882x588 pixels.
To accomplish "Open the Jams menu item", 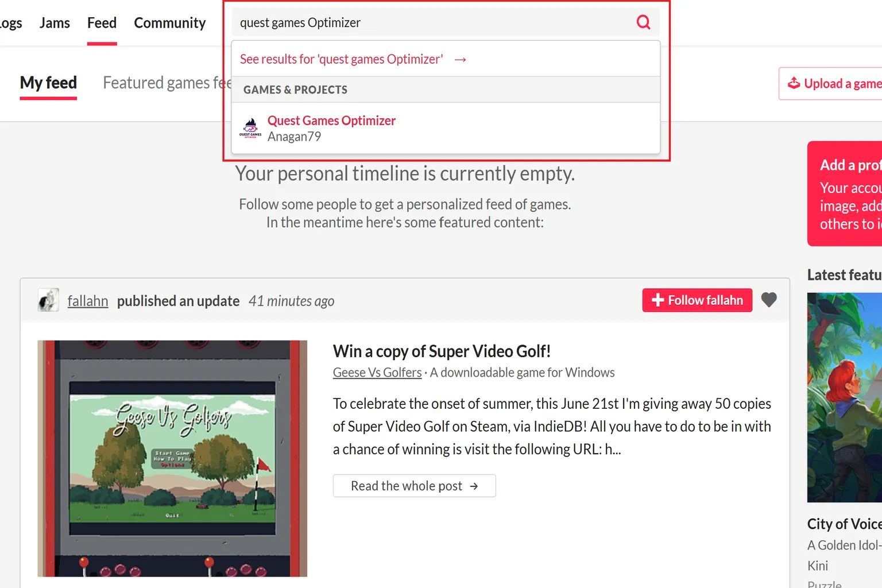I will tap(55, 23).
